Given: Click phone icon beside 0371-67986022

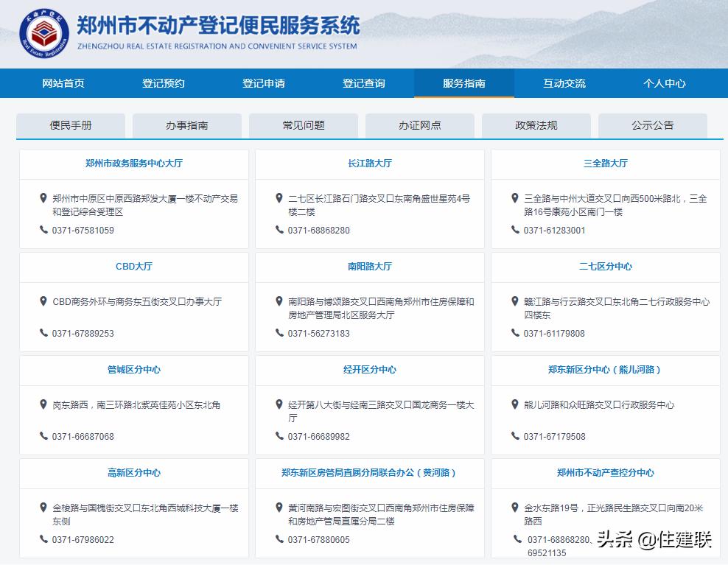Looking at the screenshot, I should [43, 539].
